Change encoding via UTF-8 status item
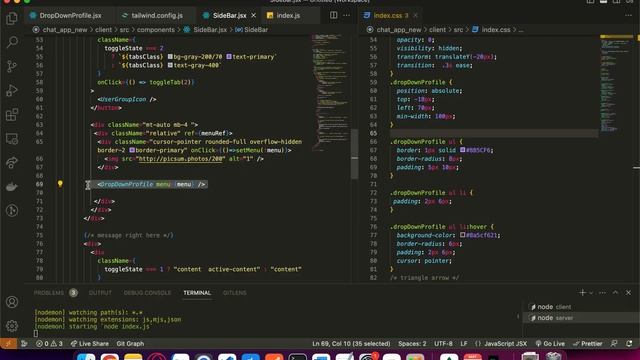This screenshot has height=360, width=640. click(443, 344)
